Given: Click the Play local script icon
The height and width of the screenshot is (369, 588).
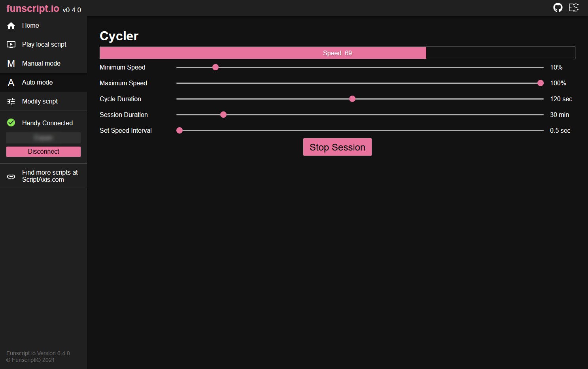Looking at the screenshot, I should [11, 45].
